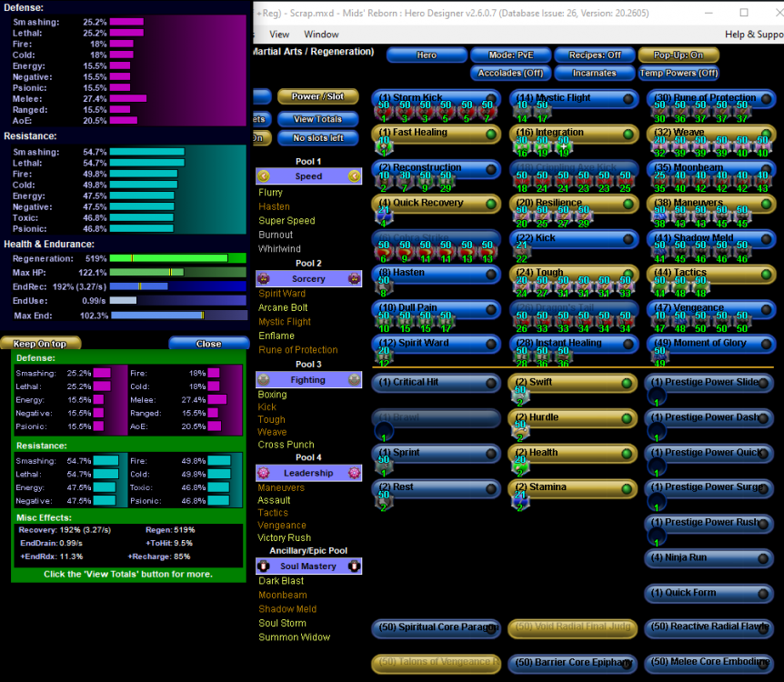Click the Sorcery pool emblem icon
The height and width of the screenshot is (682, 784).
click(x=263, y=278)
